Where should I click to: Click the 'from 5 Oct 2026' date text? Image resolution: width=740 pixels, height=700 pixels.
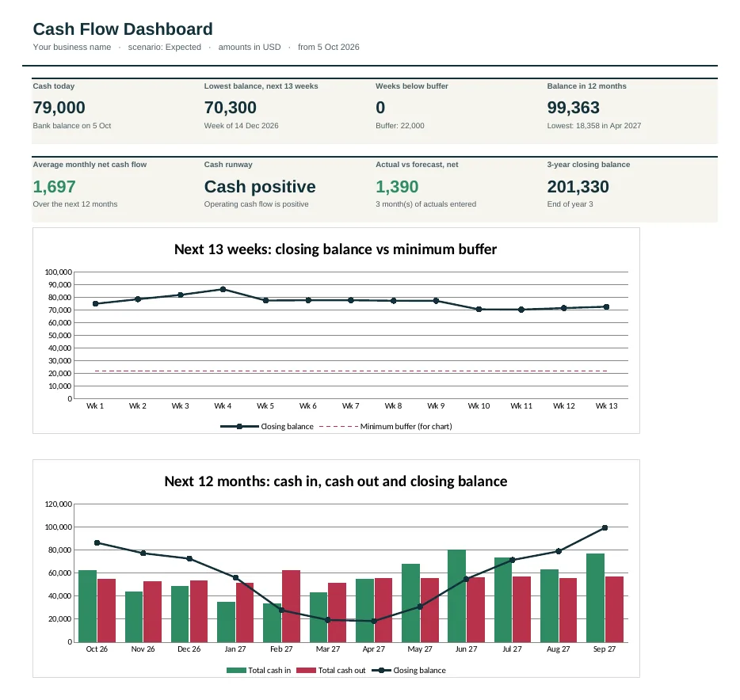click(329, 48)
